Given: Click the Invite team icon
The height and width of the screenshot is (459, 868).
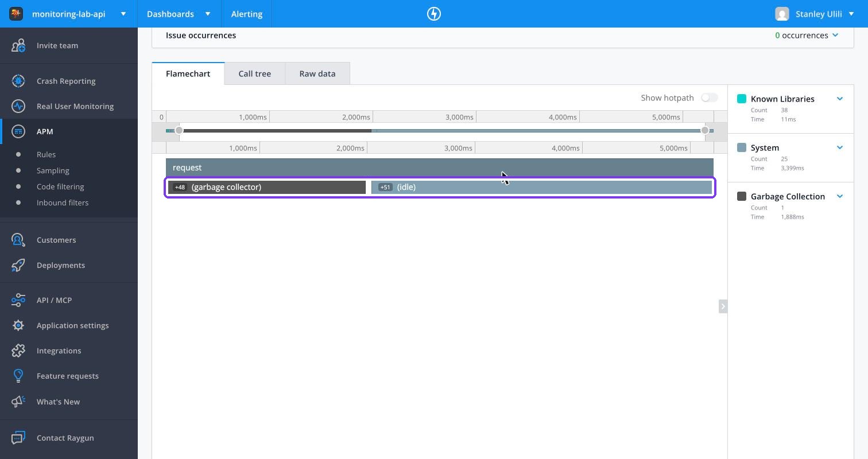Looking at the screenshot, I should pos(18,45).
